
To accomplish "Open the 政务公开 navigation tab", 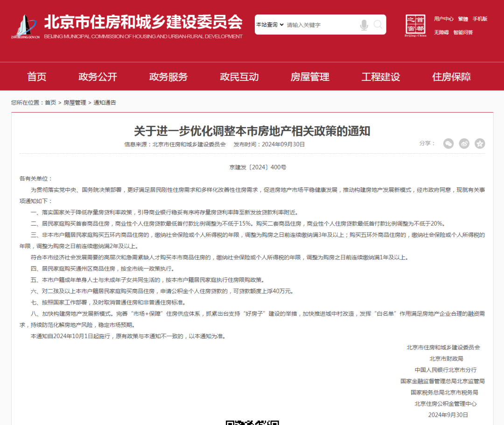I will tap(98, 77).
